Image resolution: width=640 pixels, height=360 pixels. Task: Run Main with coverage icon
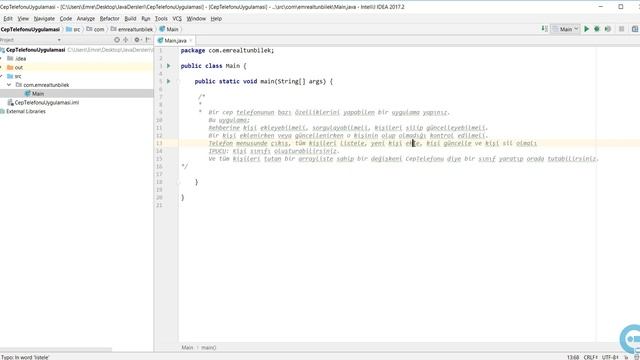point(608,29)
